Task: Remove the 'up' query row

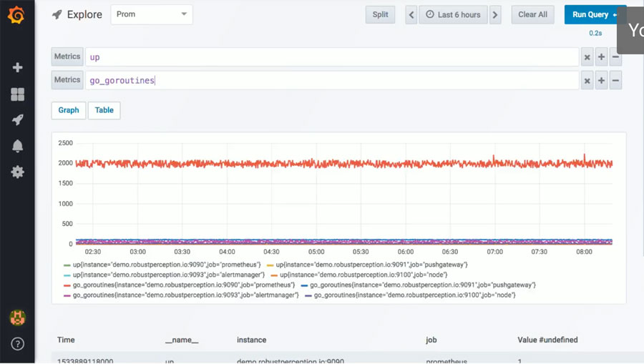Action: [x=615, y=57]
